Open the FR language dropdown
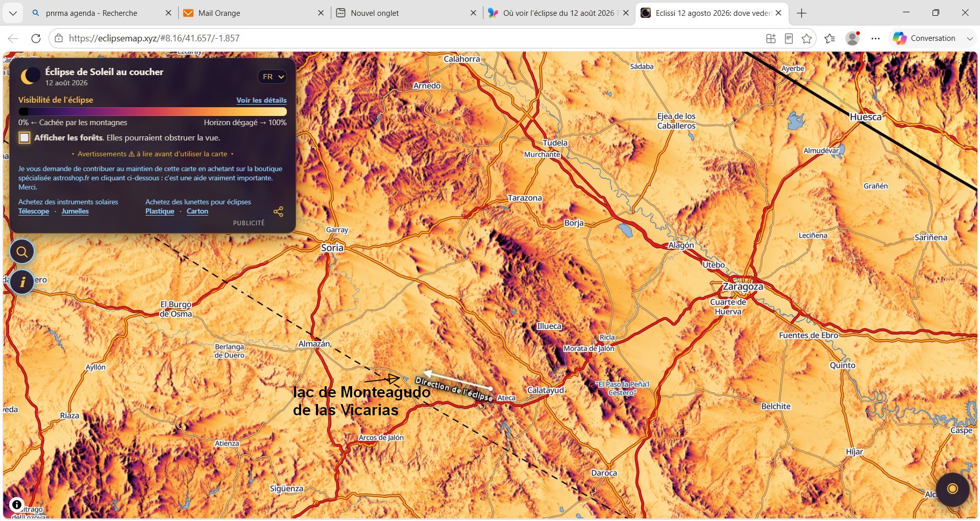 pos(272,77)
